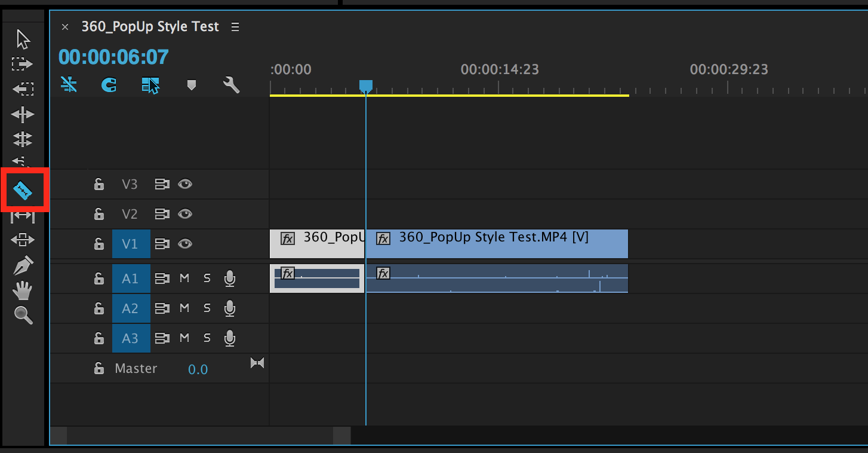Select the Zoom magnifier tool
This screenshot has height=453, width=868.
point(23,315)
